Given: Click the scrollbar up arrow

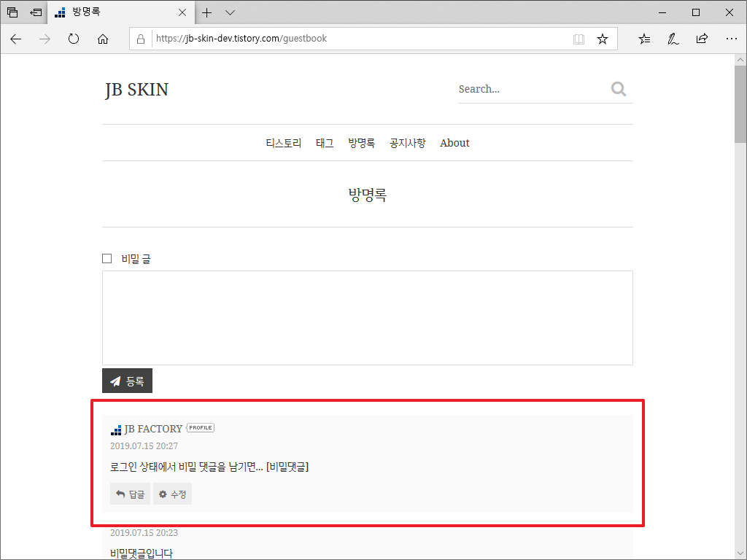Looking at the screenshot, I should (x=740, y=60).
